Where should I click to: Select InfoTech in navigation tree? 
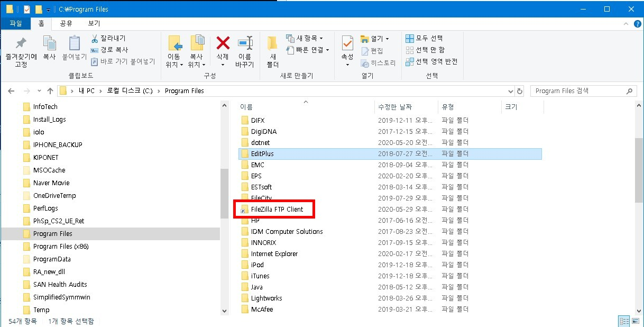tap(45, 106)
